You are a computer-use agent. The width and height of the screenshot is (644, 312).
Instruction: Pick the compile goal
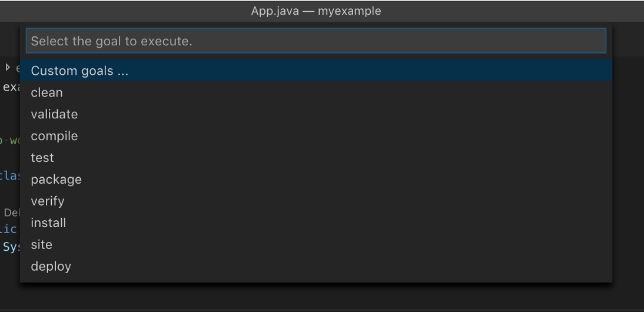pyautogui.click(x=54, y=136)
